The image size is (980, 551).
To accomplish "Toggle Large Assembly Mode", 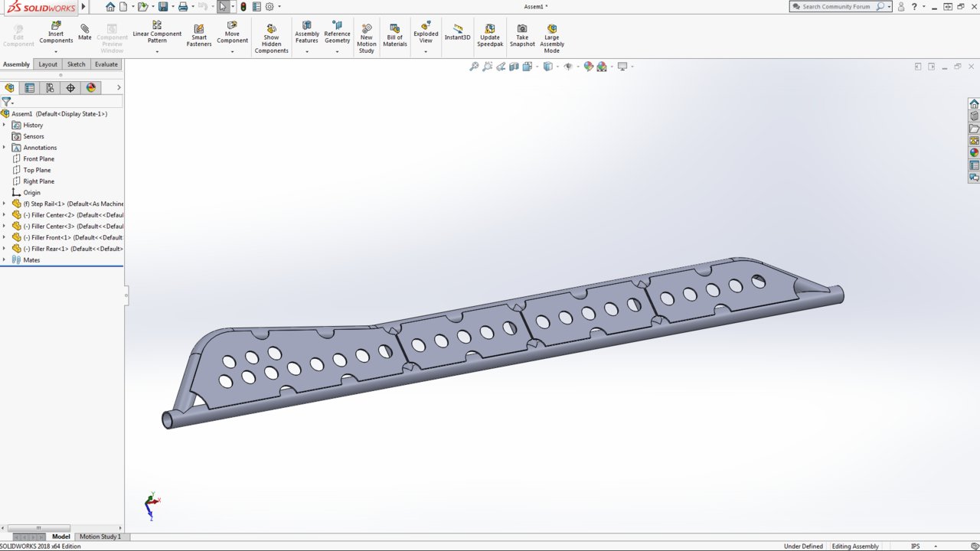I will (x=552, y=39).
